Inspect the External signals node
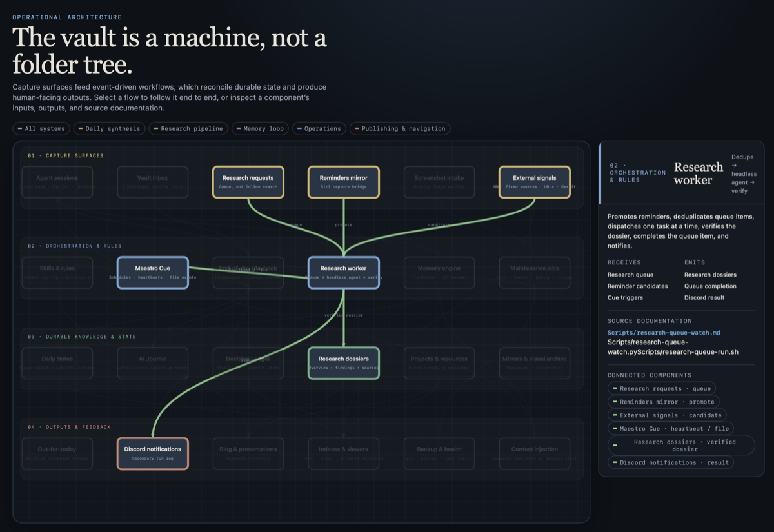774x532 pixels. [535, 182]
